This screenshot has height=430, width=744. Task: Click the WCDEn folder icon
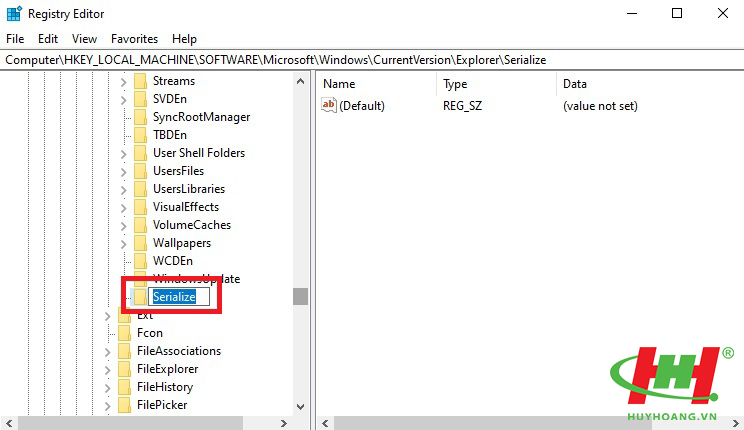pyautogui.click(x=140, y=262)
